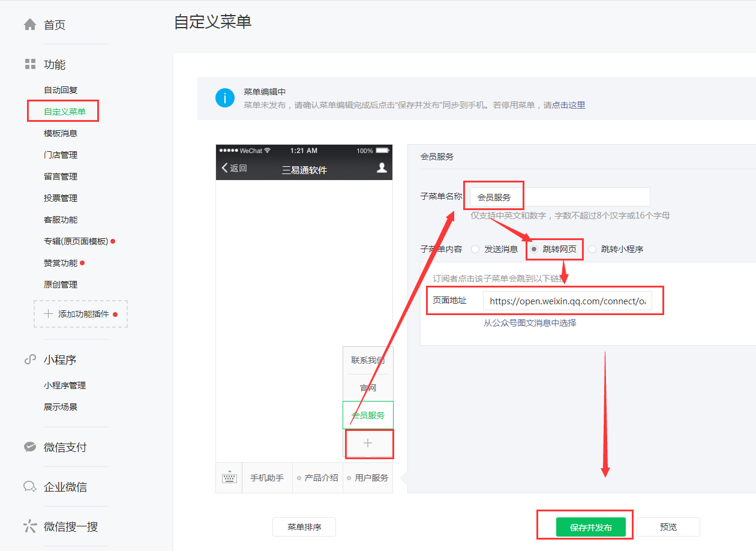The width and height of the screenshot is (756, 551).
Task: Select 客服功能 in the sidebar
Action: tap(61, 220)
